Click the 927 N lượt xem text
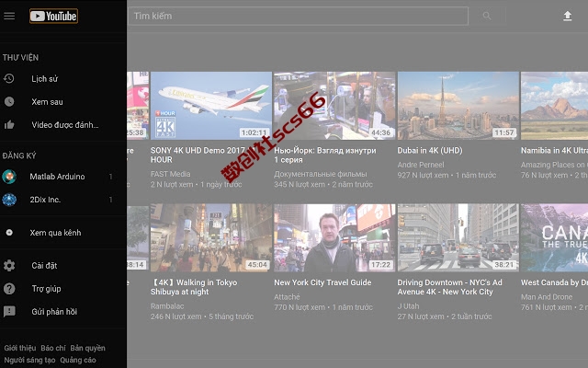Image resolution: width=588 pixels, height=368 pixels. click(x=423, y=175)
